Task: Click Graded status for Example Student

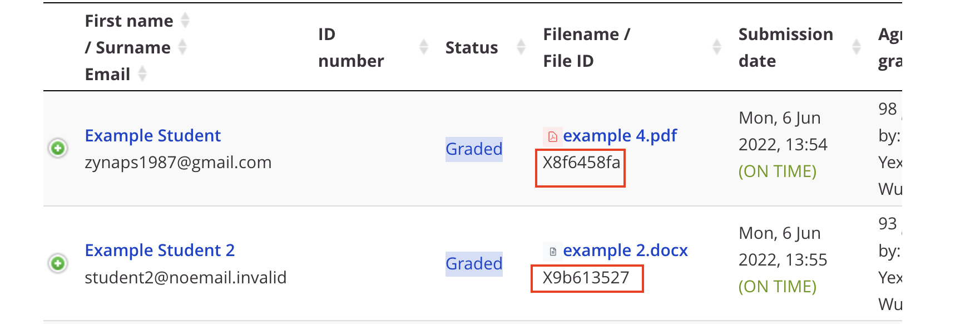Action: 474,149
